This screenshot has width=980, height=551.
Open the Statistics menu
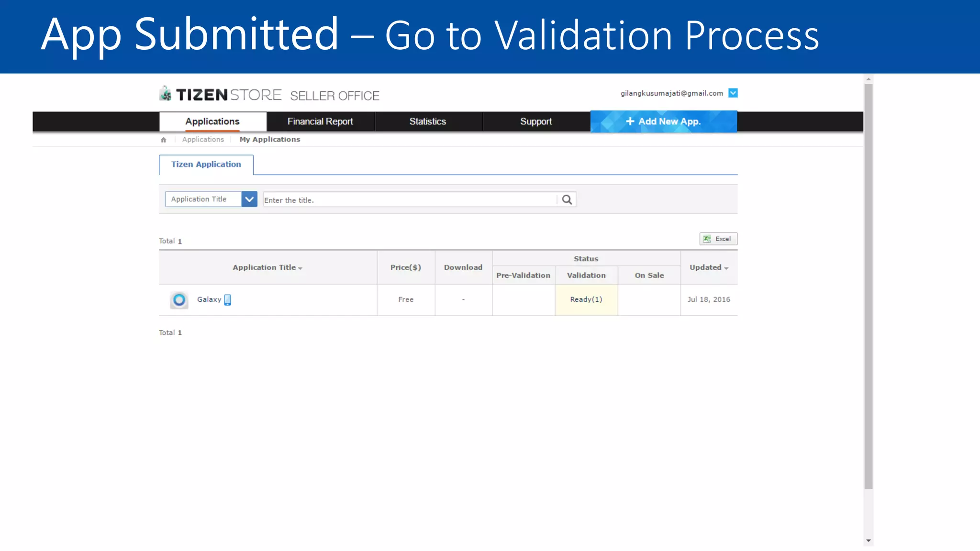coord(428,121)
